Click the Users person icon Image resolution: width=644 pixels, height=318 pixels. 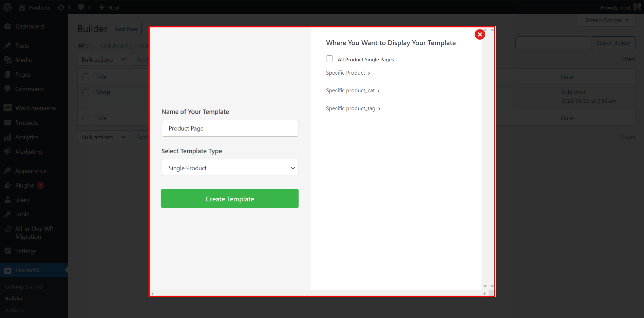[8, 200]
